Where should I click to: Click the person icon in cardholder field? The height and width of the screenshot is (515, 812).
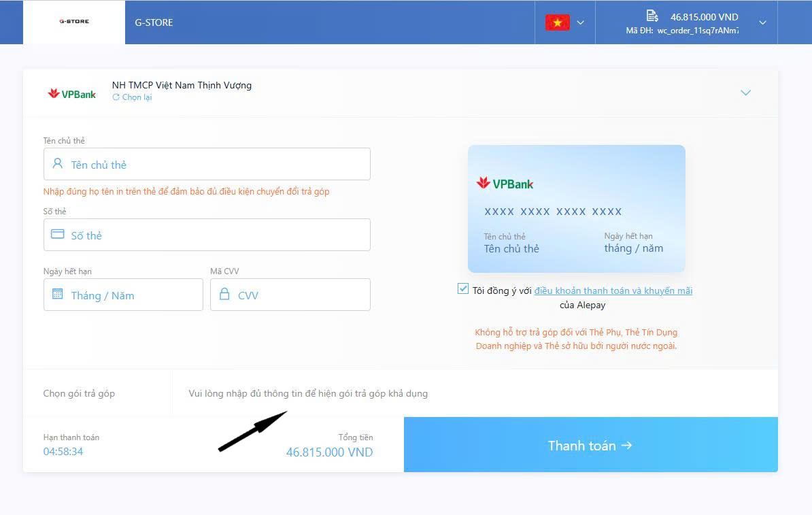coord(58,164)
